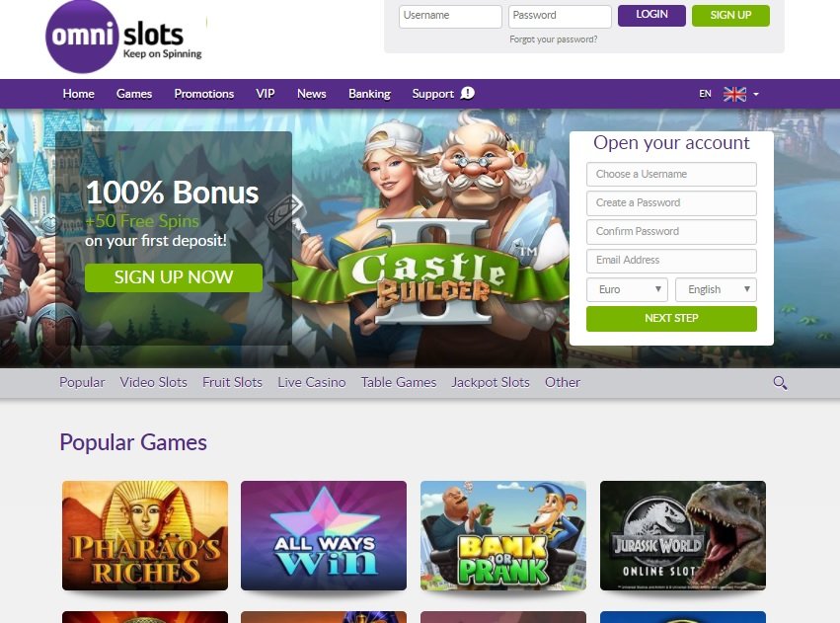Focus the Choose a Username field
Viewport: 840px width, 623px height.
(x=671, y=174)
